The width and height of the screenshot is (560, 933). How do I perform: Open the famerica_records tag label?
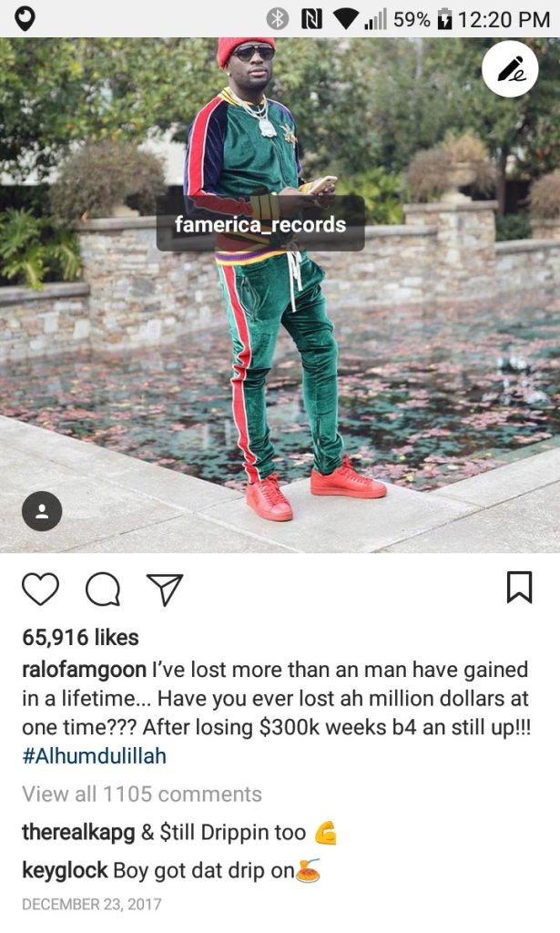pyautogui.click(x=260, y=224)
